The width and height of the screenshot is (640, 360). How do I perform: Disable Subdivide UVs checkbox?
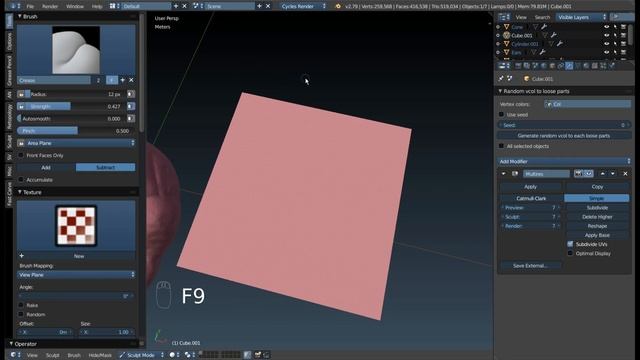pyautogui.click(x=570, y=244)
